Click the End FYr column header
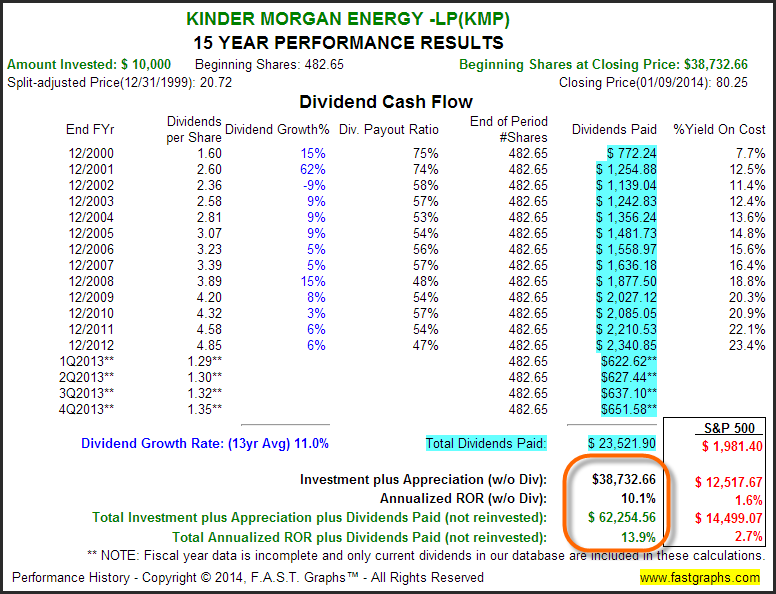Image resolution: width=776 pixels, height=594 pixels. point(90,129)
